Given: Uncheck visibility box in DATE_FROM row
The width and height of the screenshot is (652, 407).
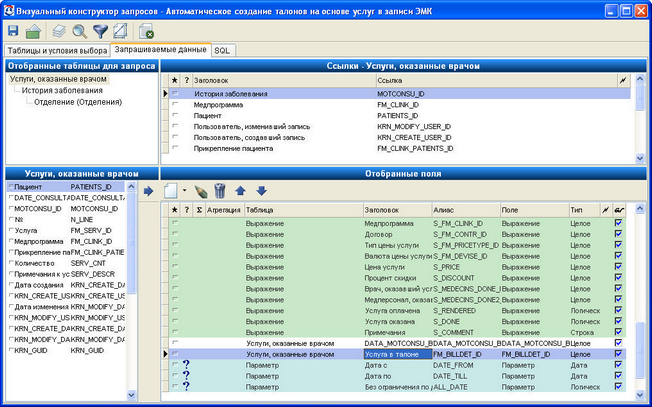Looking at the screenshot, I should 618,365.
